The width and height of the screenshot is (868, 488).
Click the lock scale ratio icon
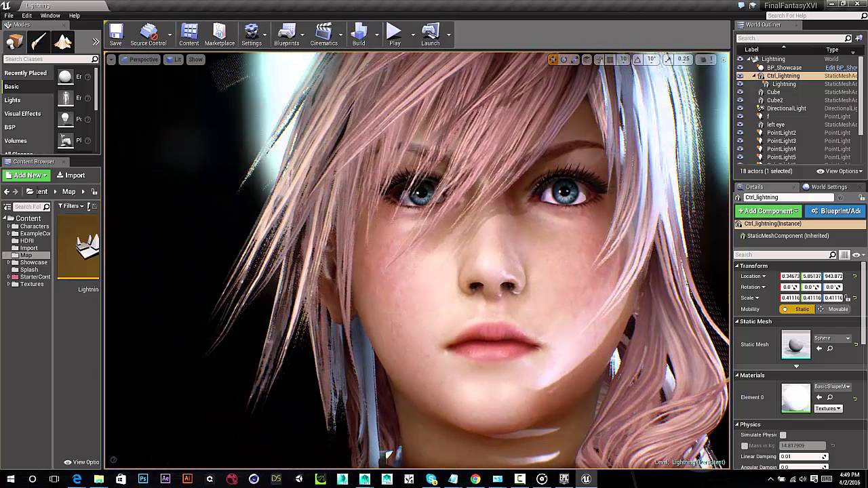[x=848, y=298]
